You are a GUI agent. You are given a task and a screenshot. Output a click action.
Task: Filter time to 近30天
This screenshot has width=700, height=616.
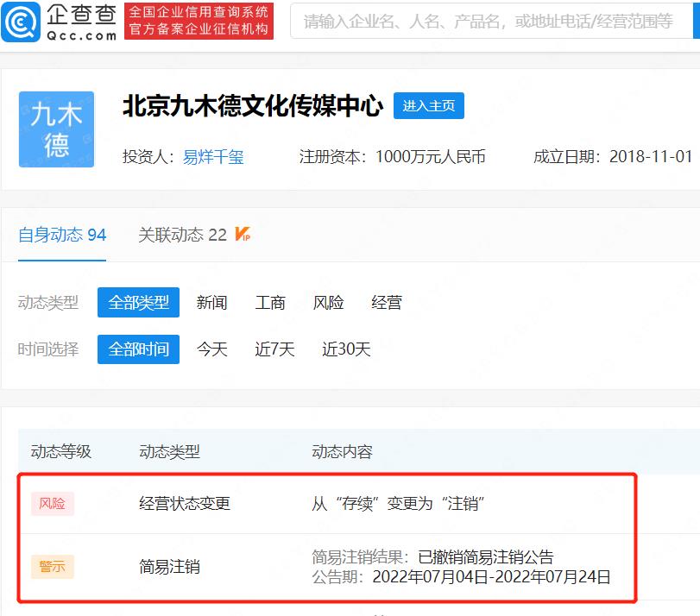tap(346, 349)
